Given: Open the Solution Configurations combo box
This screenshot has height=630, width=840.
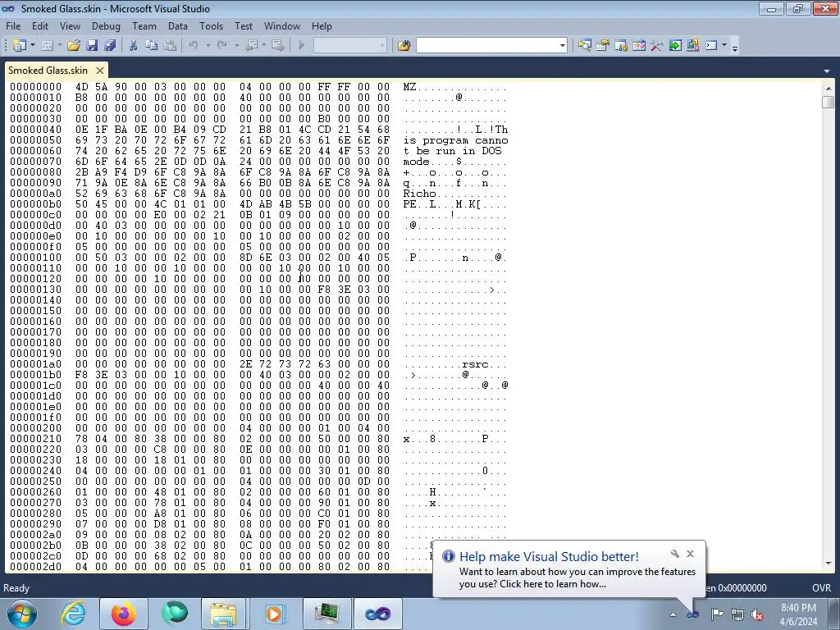Looking at the screenshot, I should [349, 46].
